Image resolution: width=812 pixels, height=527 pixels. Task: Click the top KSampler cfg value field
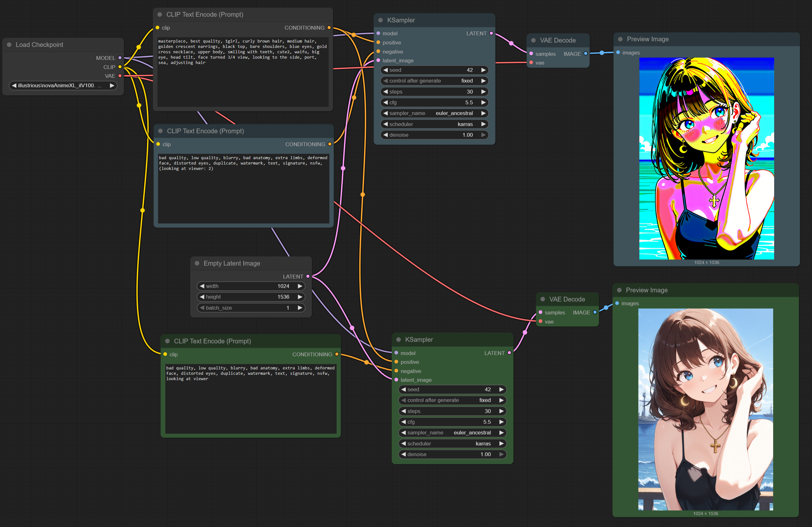pyautogui.click(x=434, y=102)
